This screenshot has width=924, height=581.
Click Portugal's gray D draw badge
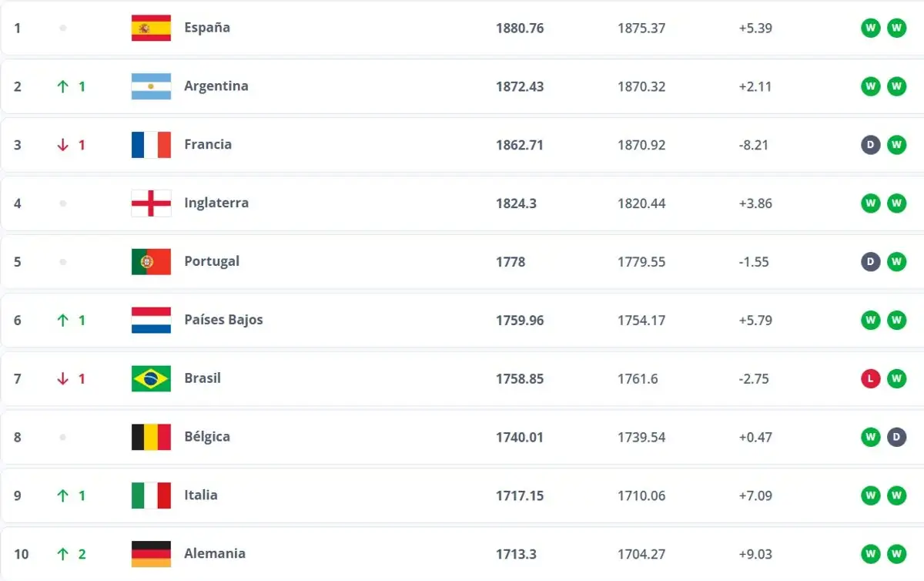click(x=871, y=262)
